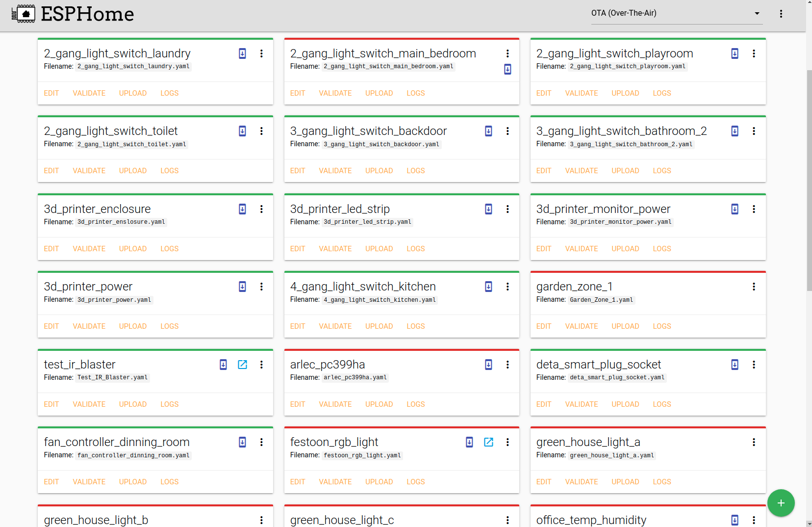Open the kebab menu on garden_zone_1
This screenshot has height=527, width=812.
(754, 287)
